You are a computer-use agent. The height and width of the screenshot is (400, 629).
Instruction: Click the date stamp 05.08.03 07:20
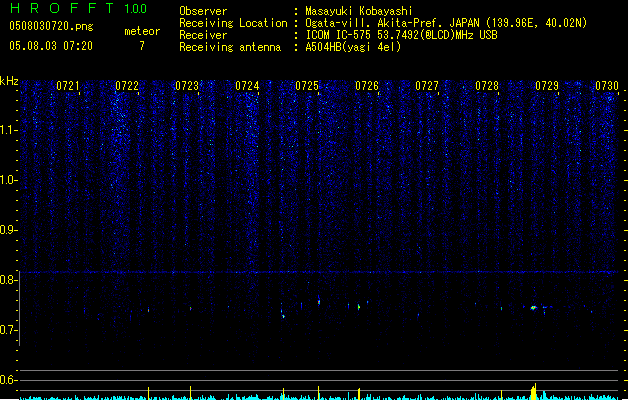tap(51, 46)
